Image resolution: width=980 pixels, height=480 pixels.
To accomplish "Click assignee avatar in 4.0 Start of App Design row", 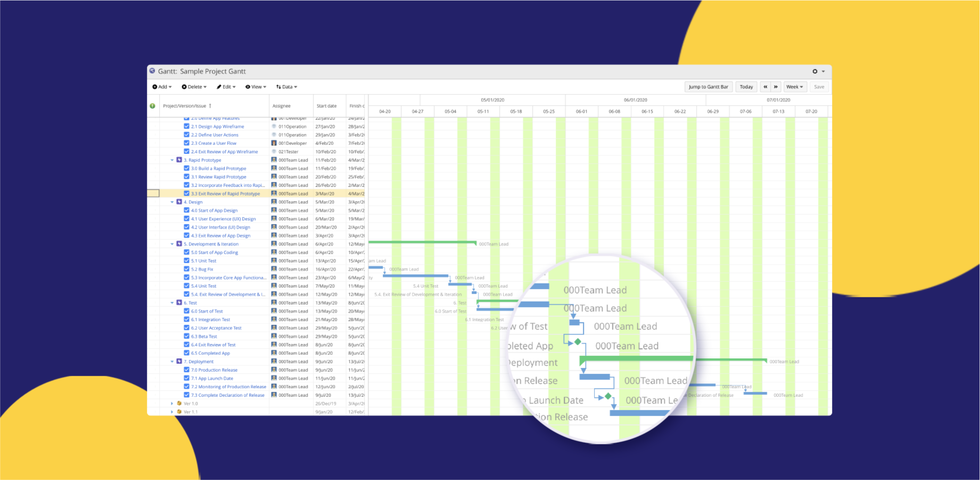I will [x=274, y=210].
